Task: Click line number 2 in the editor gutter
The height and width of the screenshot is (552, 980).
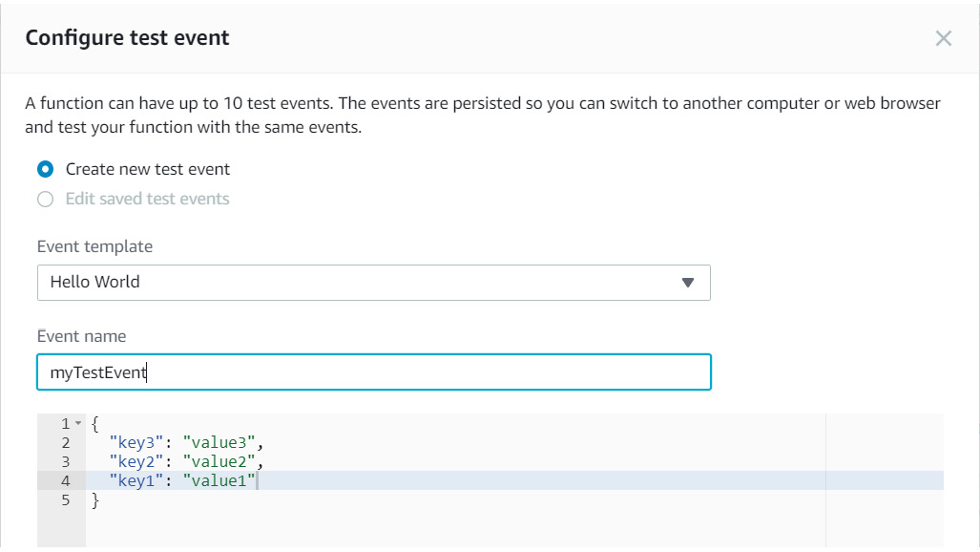Action: (66, 442)
